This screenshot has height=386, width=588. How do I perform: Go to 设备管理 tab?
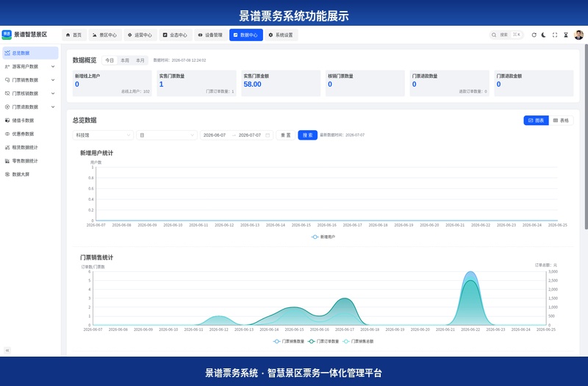211,35
